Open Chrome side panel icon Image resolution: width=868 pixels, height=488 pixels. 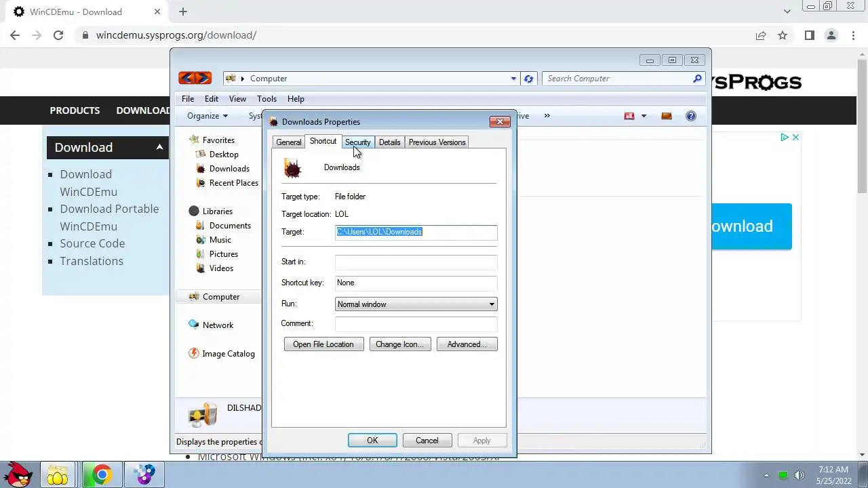(810, 35)
